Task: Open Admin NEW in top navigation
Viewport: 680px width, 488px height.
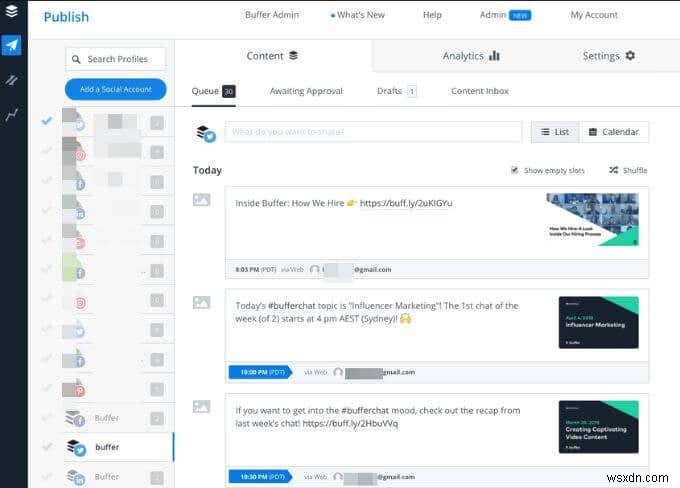Action: pyautogui.click(x=505, y=15)
